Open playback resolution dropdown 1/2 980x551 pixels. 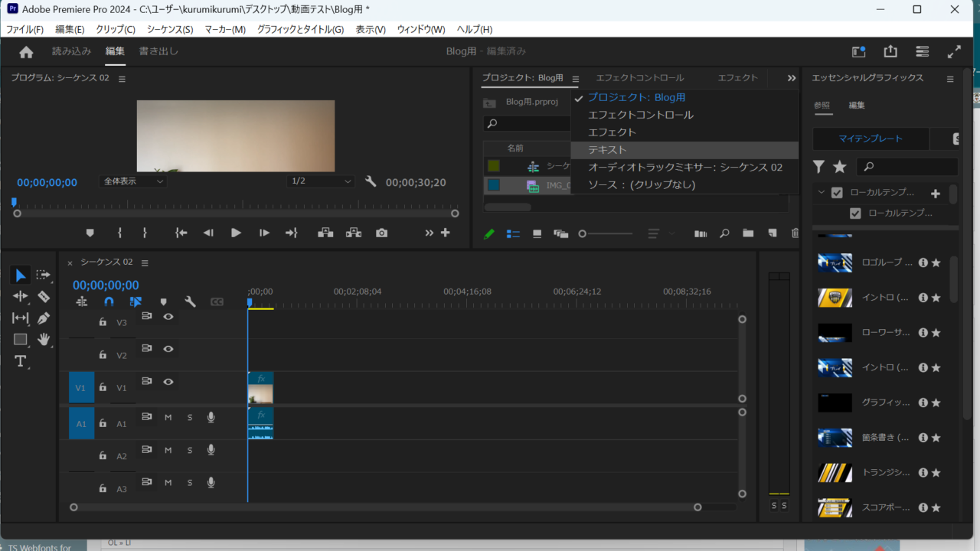[322, 181]
